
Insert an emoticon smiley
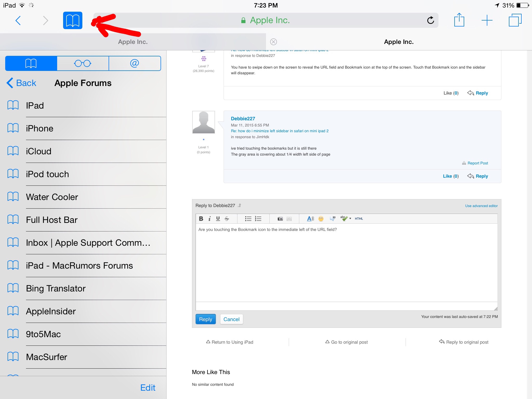click(x=321, y=219)
